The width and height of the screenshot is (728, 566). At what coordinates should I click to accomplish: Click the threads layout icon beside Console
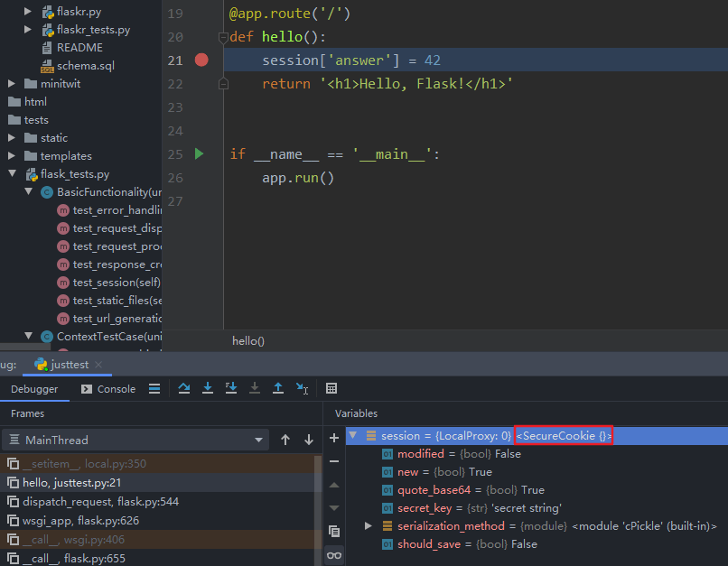[154, 389]
